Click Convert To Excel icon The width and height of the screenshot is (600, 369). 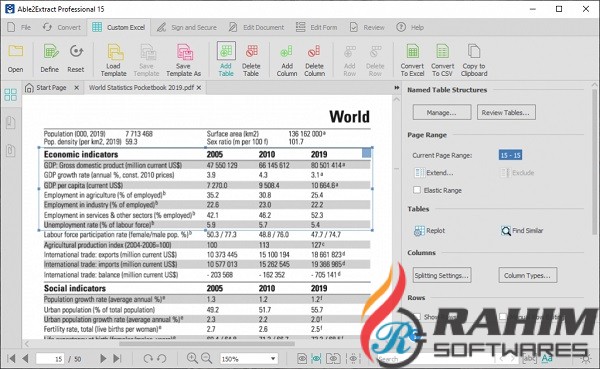[x=412, y=51]
